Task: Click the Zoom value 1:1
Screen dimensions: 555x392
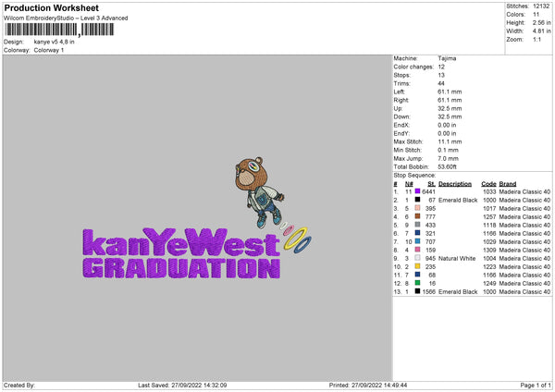Action: click(x=536, y=39)
